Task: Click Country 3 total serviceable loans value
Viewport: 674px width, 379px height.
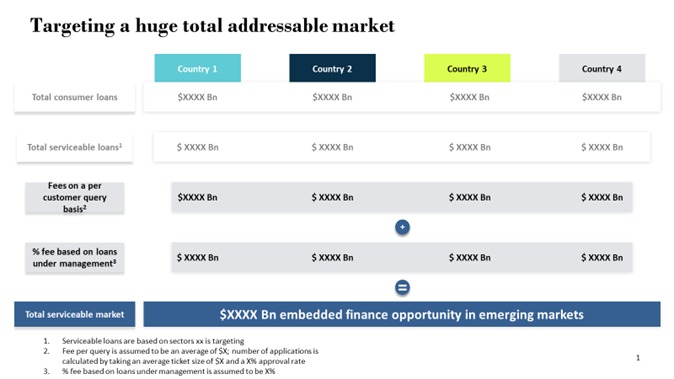Action: [x=470, y=147]
